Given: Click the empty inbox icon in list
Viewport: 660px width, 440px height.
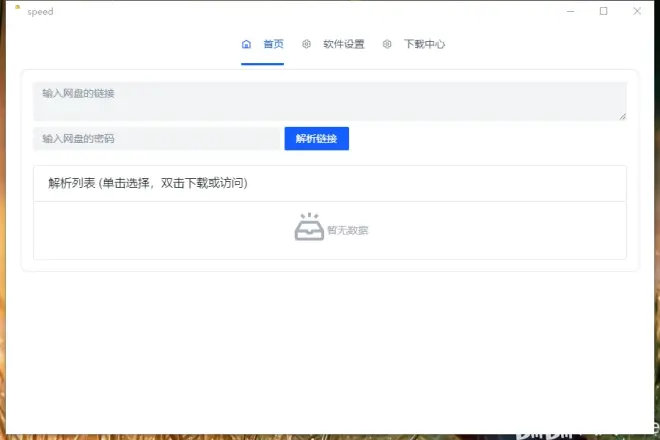Looking at the screenshot, I should (x=309, y=227).
